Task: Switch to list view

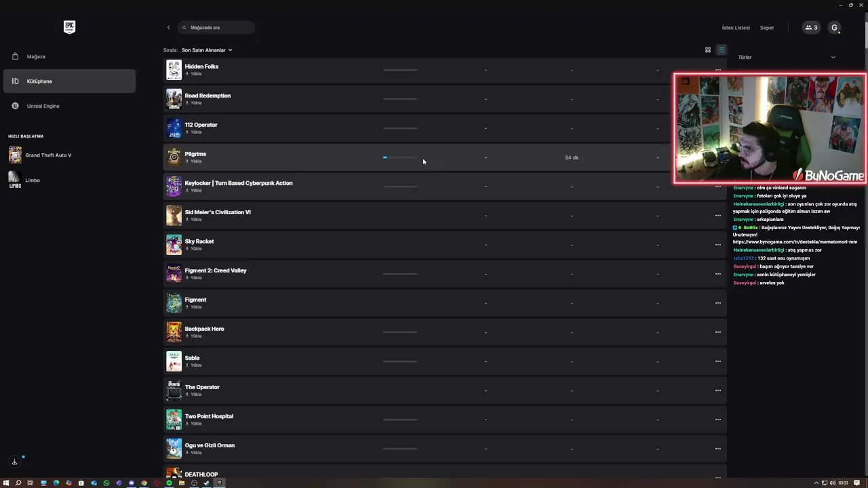Action: 722,50
